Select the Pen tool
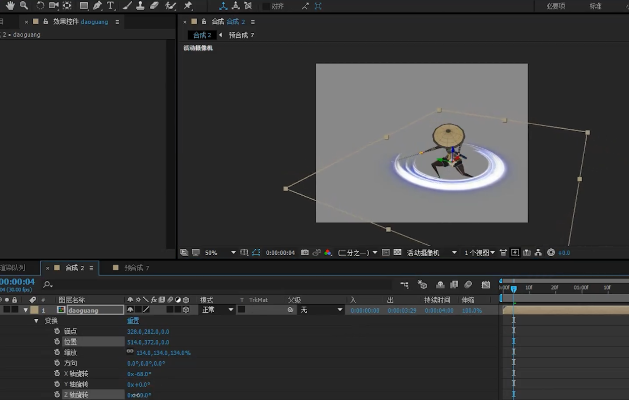The image size is (629, 400). (x=97, y=6)
